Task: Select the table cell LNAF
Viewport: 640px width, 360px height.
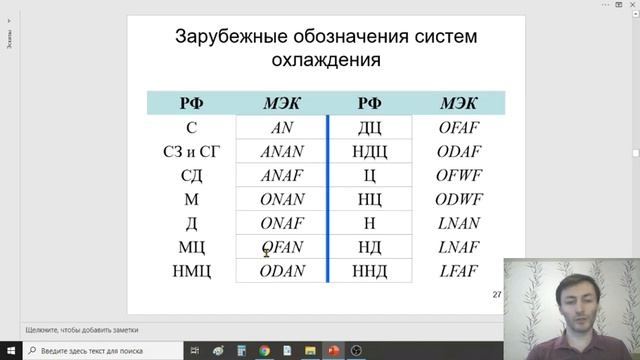Action: (459, 247)
